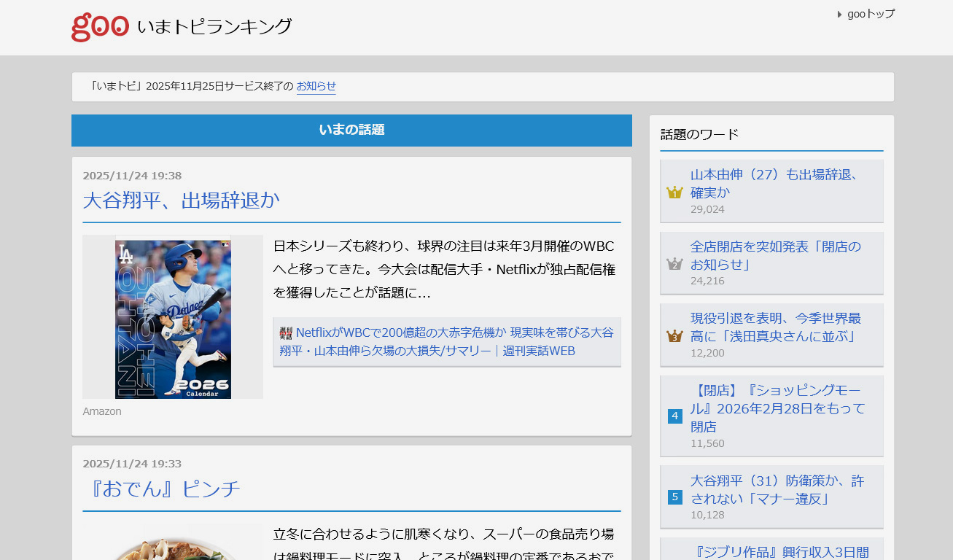Open trending word 『ショッピングモール』2026年2月28日 閉店
The height and width of the screenshot is (560, 953).
[777, 408]
